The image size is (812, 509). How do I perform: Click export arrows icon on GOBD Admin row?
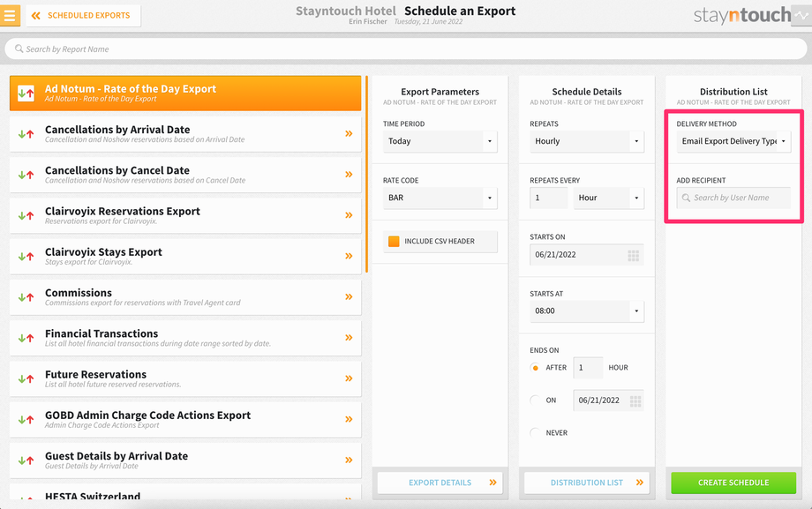(26, 419)
